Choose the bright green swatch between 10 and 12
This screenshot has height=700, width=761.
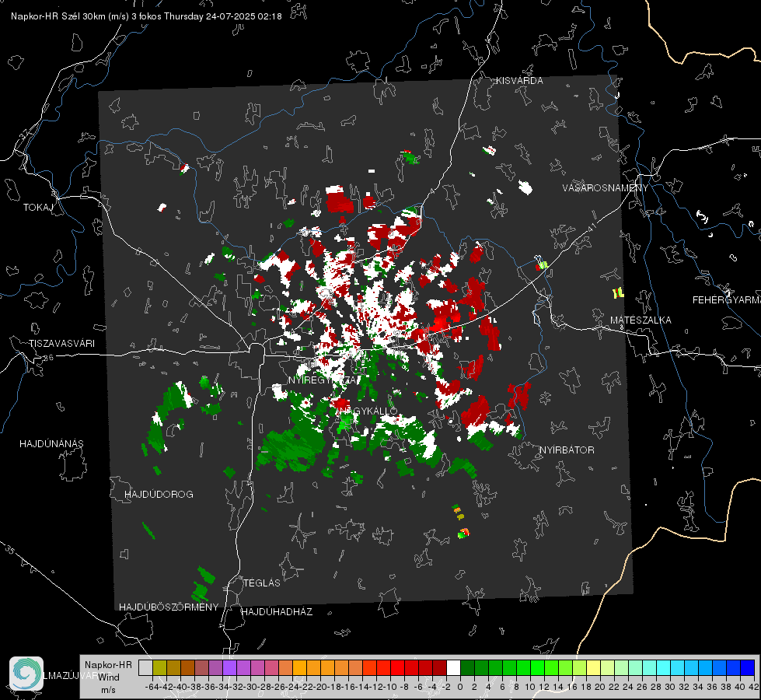pos(537,667)
